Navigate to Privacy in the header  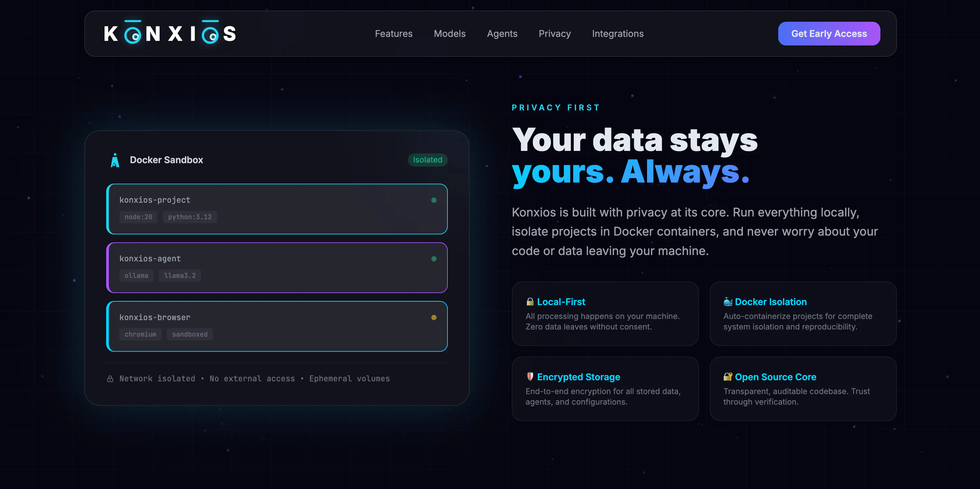pyautogui.click(x=554, y=34)
